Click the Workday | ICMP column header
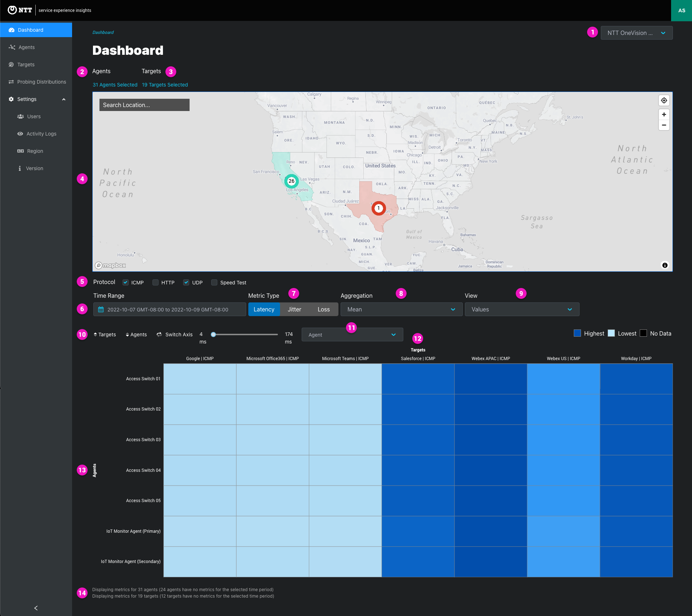Image resolution: width=692 pixels, height=616 pixels. (636, 359)
